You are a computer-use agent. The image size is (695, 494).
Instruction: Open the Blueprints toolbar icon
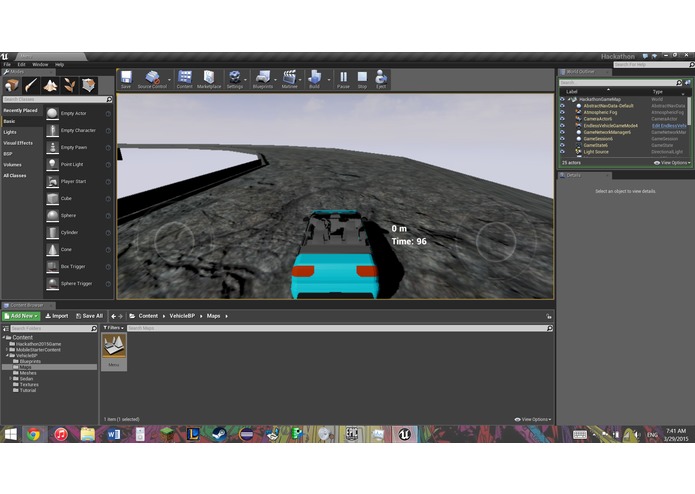point(263,79)
